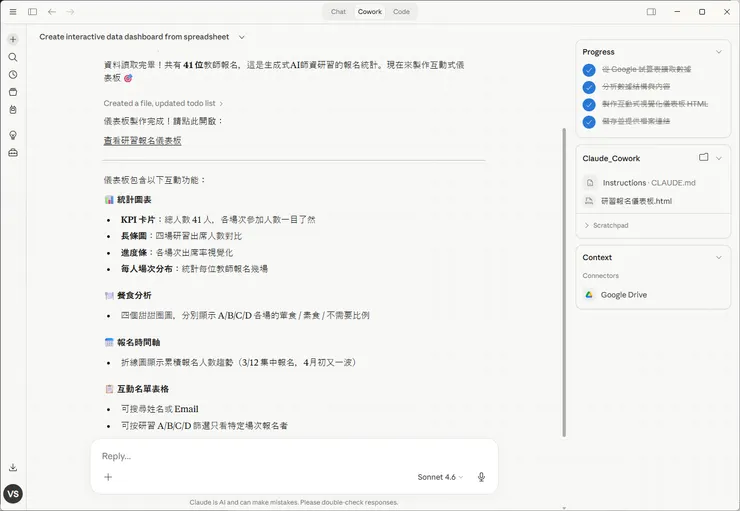Open the archive box sidebar icon

13,92
